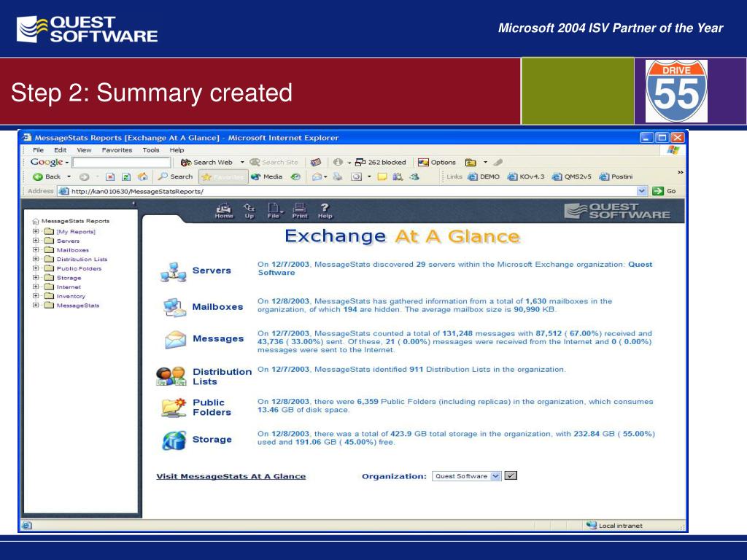Open the Search Web dropdown arrow
Screen dimensions: 747x560
pos(242,163)
